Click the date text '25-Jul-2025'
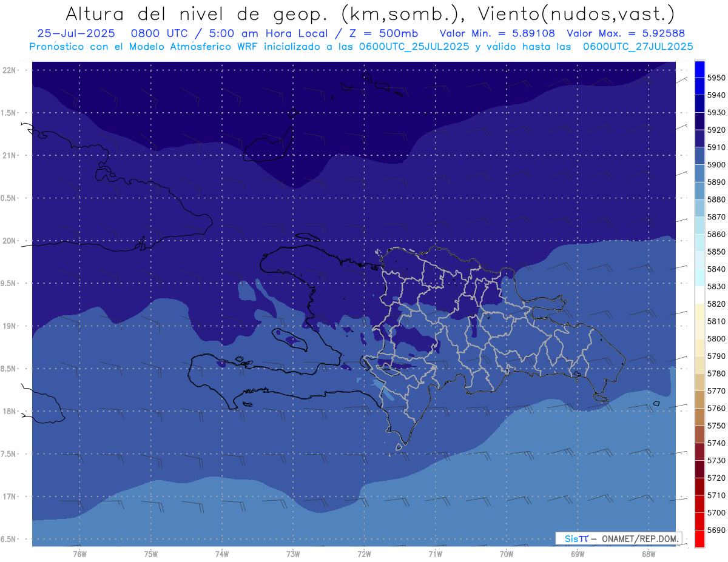Viewport: 728px width, 562px height. click(x=76, y=33)
